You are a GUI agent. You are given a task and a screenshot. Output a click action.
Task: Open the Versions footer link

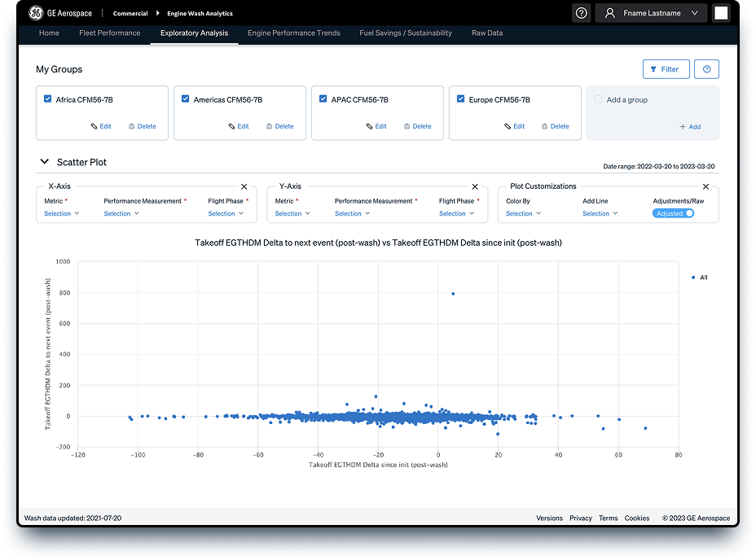point(549,518)
